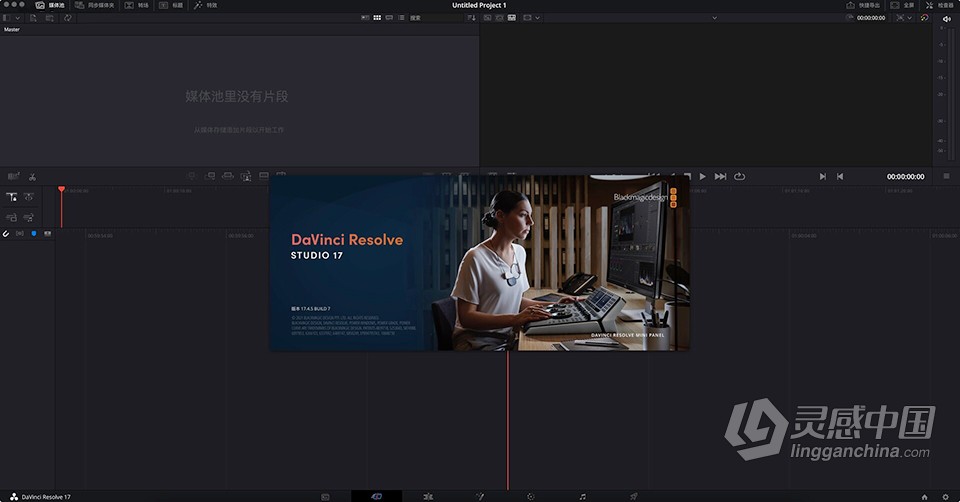The width and height of the screenshot is (960, 502).
Task: Click the add video track icon
Action: (11, 217)
